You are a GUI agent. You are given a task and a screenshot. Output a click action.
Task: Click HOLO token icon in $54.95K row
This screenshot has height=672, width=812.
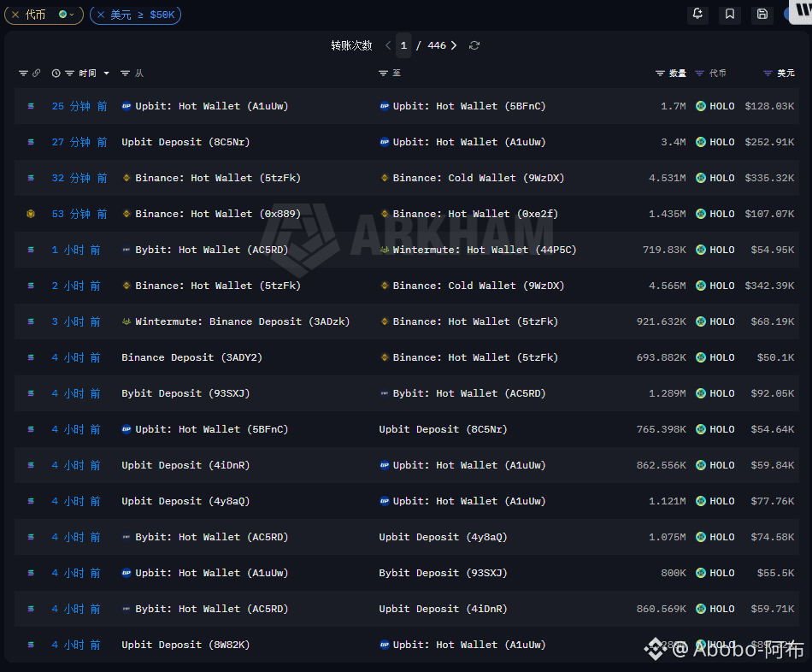[701, 250]
